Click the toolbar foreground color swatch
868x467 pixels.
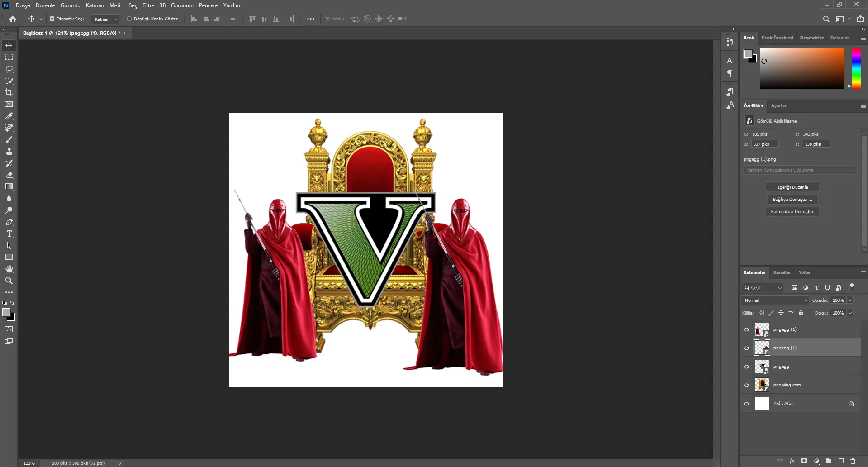coord(6,313)
